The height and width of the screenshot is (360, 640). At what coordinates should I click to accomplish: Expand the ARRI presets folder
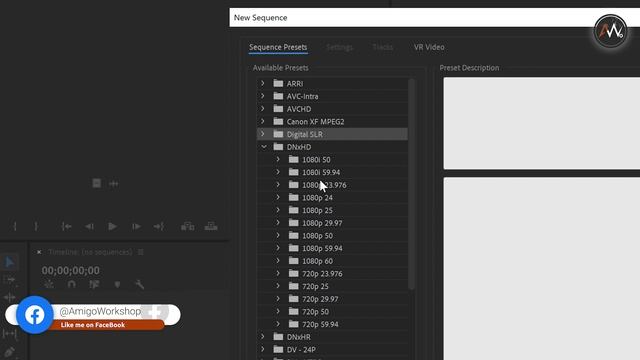[263, 83]
